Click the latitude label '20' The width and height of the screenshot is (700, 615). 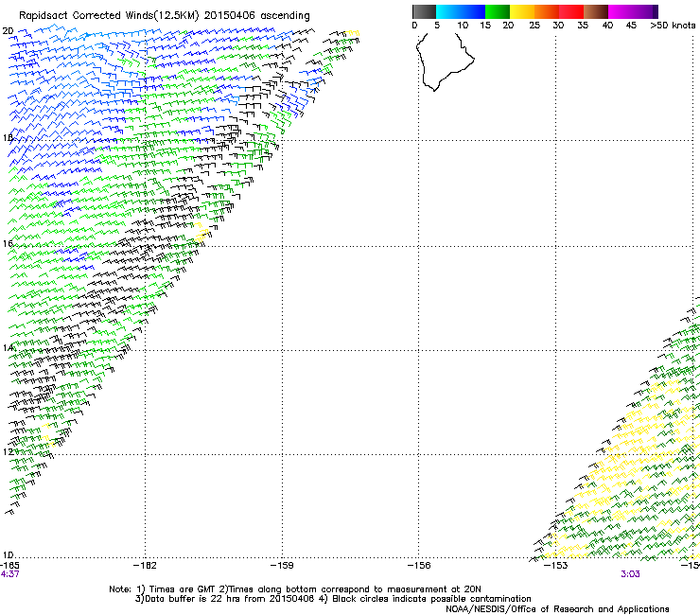click(8, 31)
